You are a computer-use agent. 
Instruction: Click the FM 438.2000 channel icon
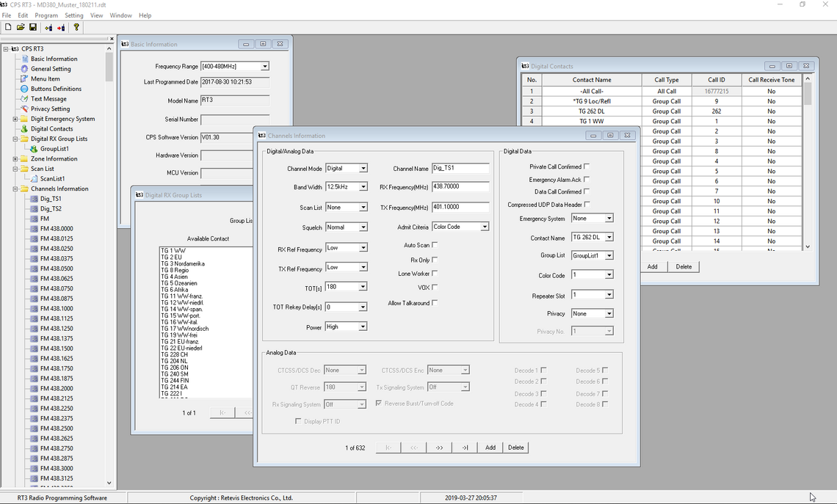click(x=35, y=388)
